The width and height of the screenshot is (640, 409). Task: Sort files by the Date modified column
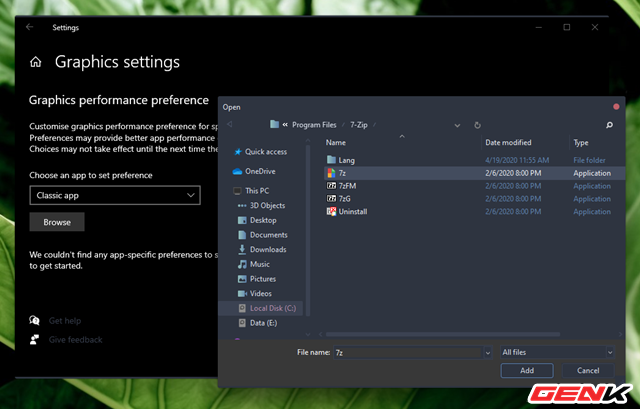tap(508, 143)
